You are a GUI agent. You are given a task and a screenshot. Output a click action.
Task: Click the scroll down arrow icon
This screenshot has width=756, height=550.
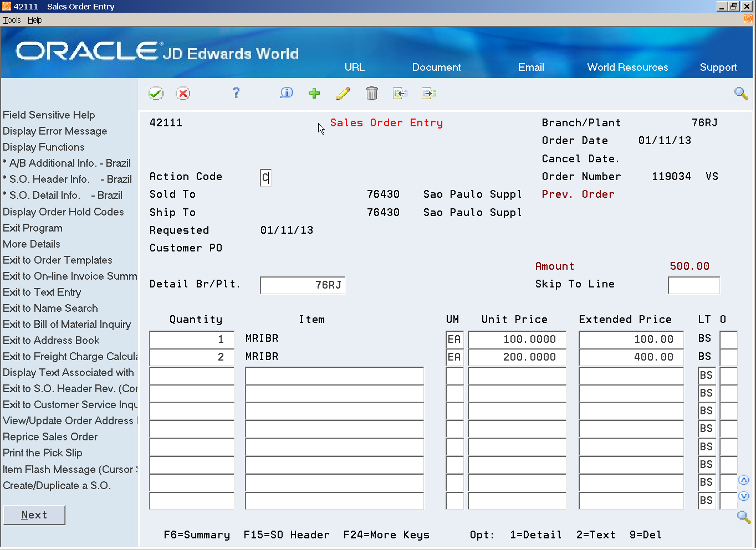click(x=744, y=496)
